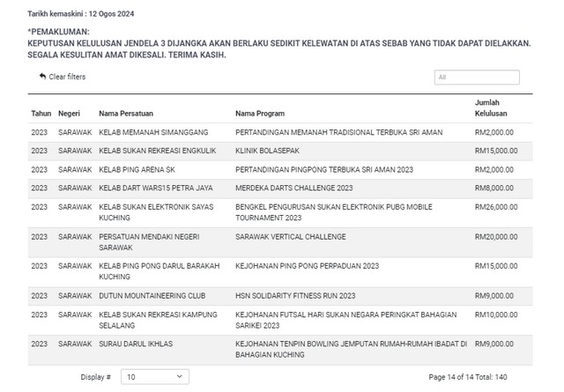The image size is (564, 392).
Task: Click the DUTUN MOUNTAINEERING CLUB row
Action: click(x=152, y=295)
